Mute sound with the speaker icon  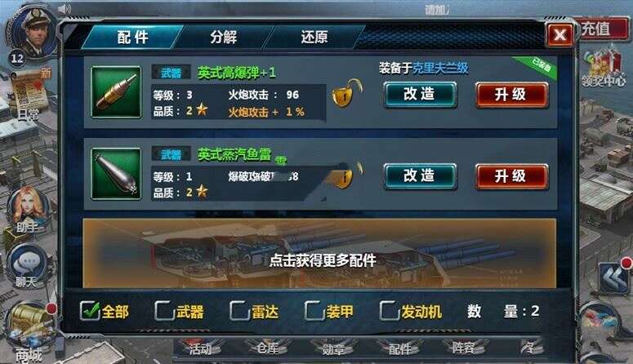65,9
